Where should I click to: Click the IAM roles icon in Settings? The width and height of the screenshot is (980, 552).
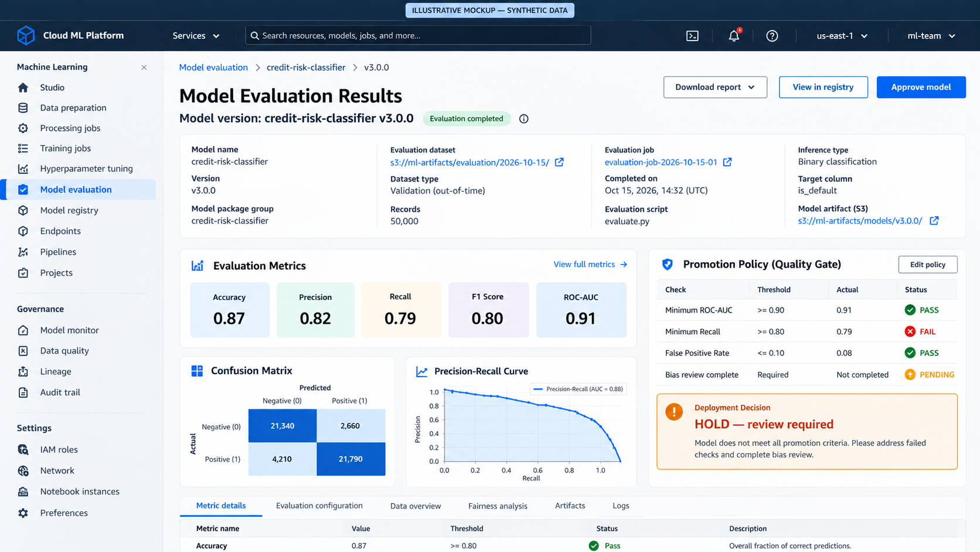[23, 449]
